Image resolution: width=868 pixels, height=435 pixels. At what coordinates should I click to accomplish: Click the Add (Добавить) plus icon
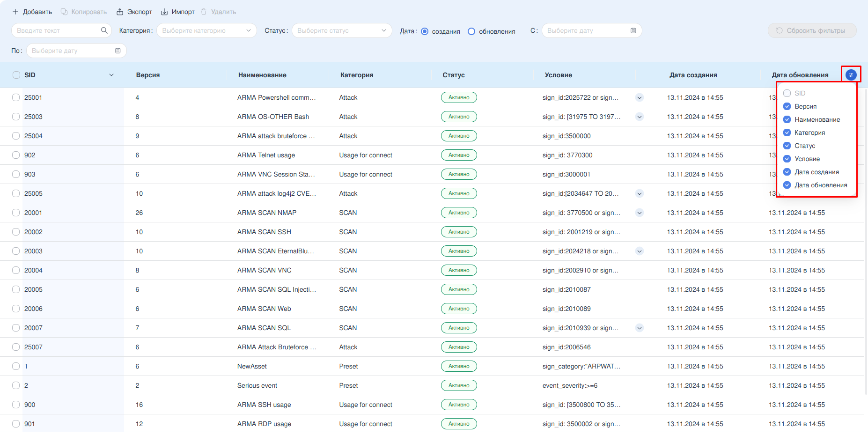pos(15,12)
